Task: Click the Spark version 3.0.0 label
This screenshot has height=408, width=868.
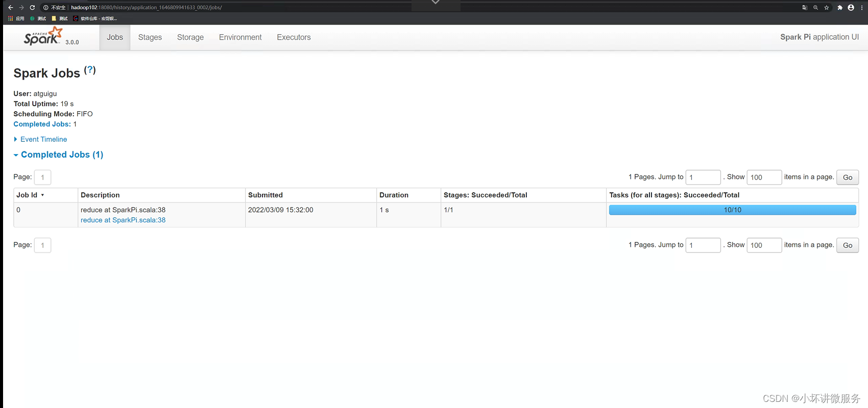Action: pos(72,42)
